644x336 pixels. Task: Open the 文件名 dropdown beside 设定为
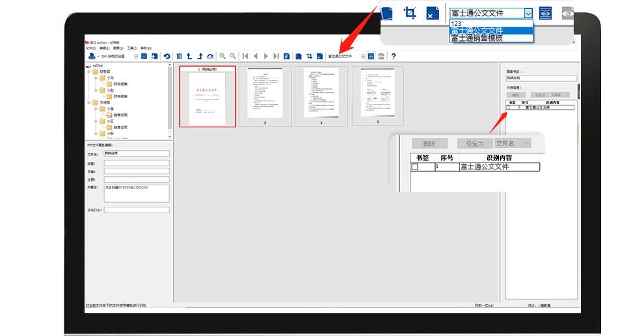coord(560,95)
